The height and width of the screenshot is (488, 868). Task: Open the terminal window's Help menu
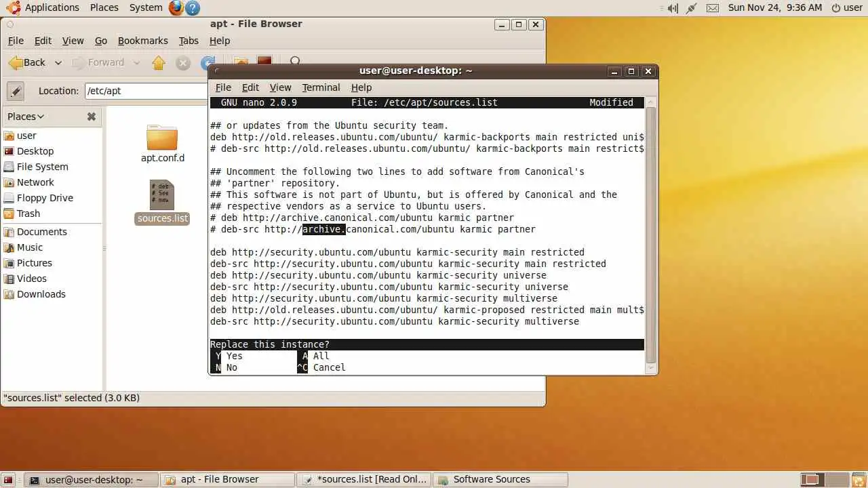click(361, 87)
